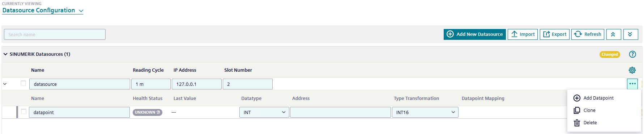Viewport: 644px width, 134px height.
Task: Expand all with double down arrows
Action: [630, 34]
